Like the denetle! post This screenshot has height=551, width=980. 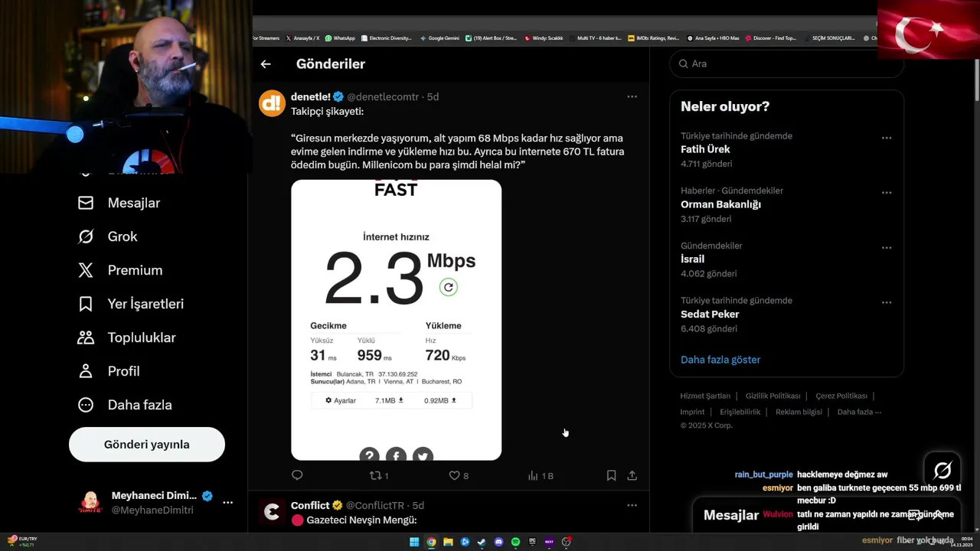[454, 475]
